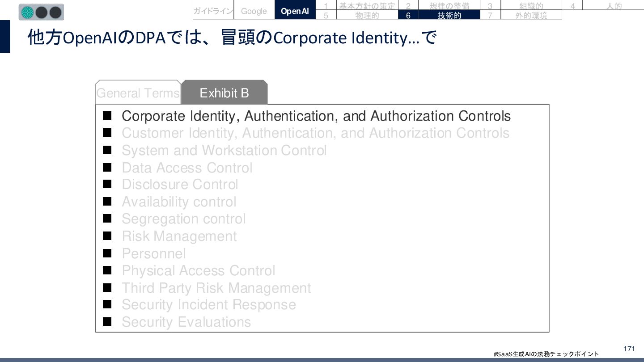Select the Third Party Risk Management item
644x362 pixels.
[x=216, y=288]
